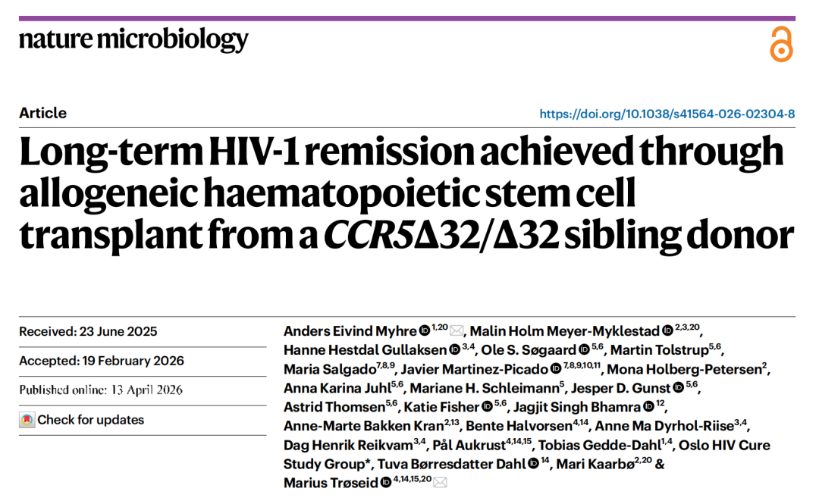The height and width of the screenshot is (504, 819).
Task: Click the ORCID icon after Katie Fisher
Action: [x=487, y=407]
